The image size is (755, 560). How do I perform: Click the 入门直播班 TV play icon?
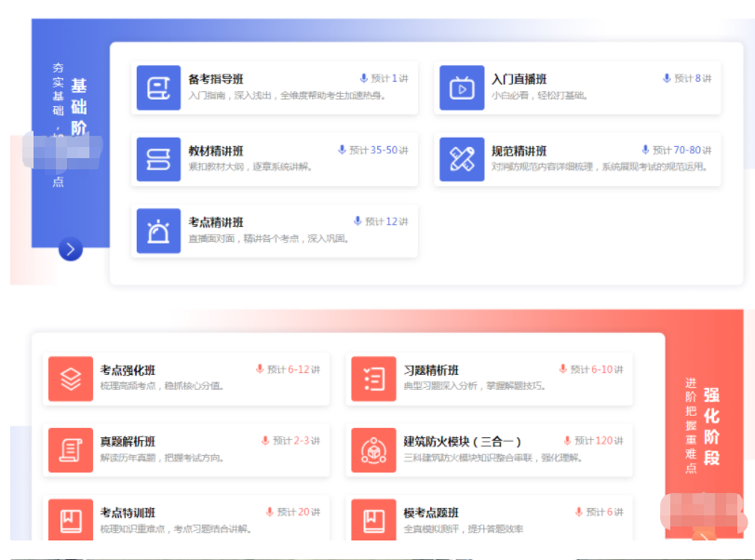click(x=462, y=87)
